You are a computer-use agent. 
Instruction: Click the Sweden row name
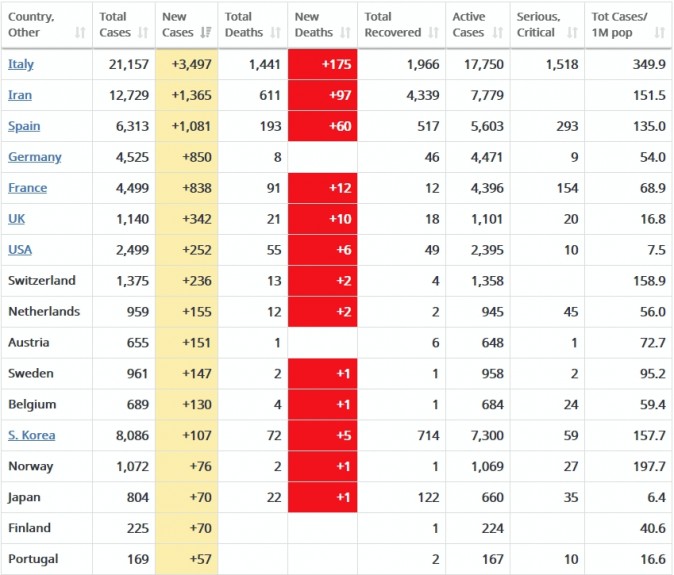(31, 373)
